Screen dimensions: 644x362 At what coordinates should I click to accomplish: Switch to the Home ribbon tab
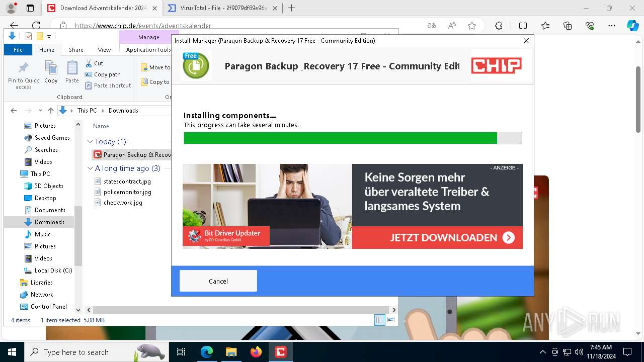pos(47,50)
